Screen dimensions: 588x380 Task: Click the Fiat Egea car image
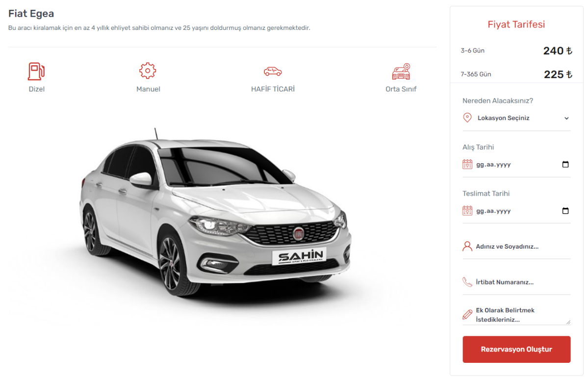pyautogui.click(x=216, y=214)
